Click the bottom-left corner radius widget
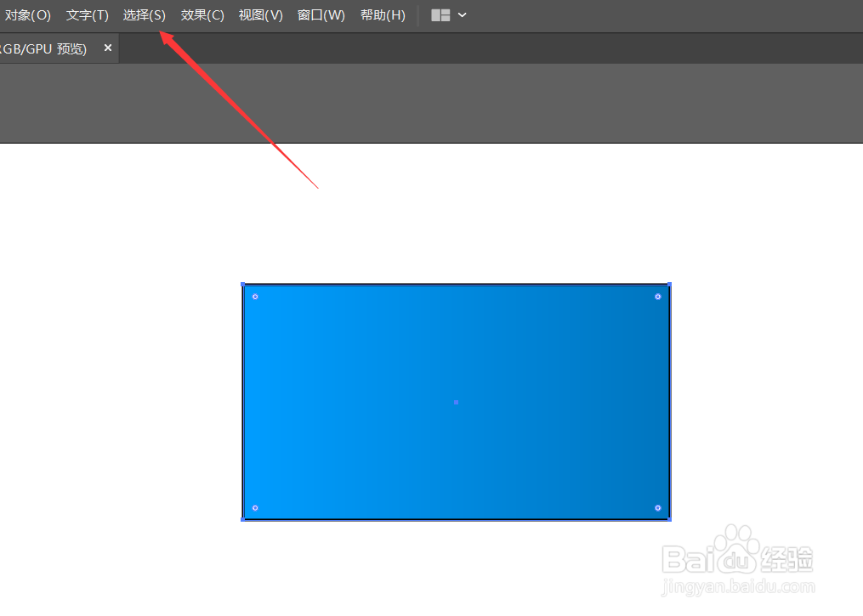Image resolution: width=863 pixels, height=616 pixels. click(x=255, y=507)
